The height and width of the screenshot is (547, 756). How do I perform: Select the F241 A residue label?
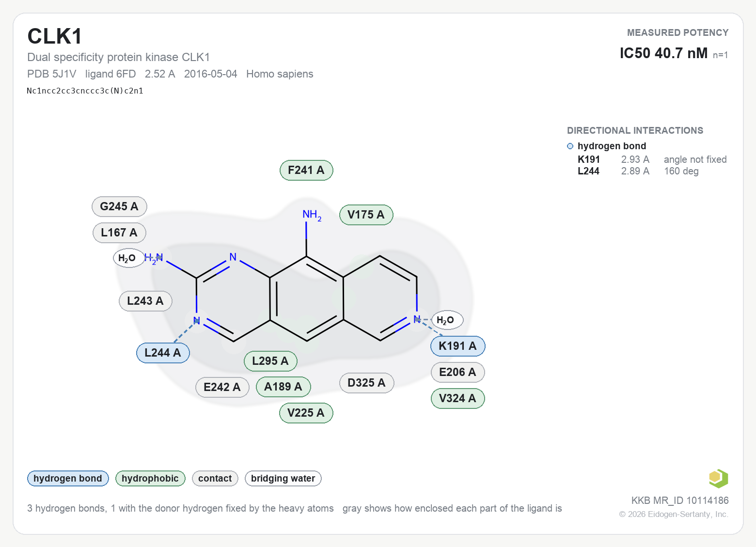(306, 170)
